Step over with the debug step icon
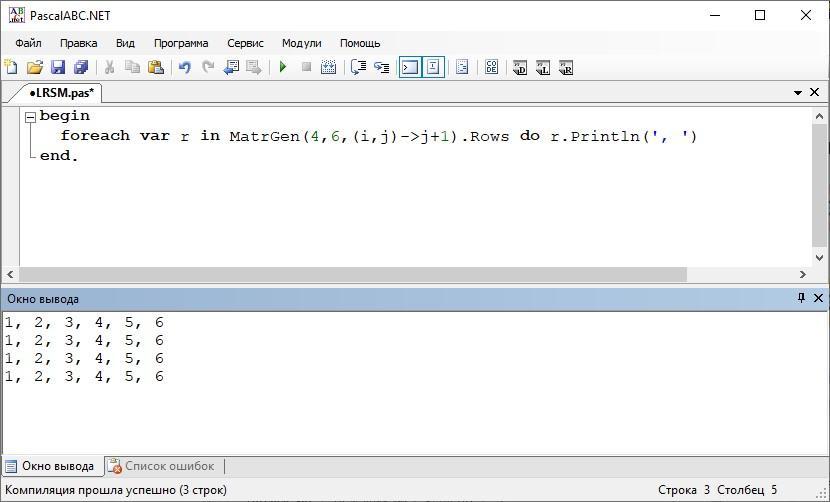The width and height of the screenshot is (830, 502). [358, 67]
